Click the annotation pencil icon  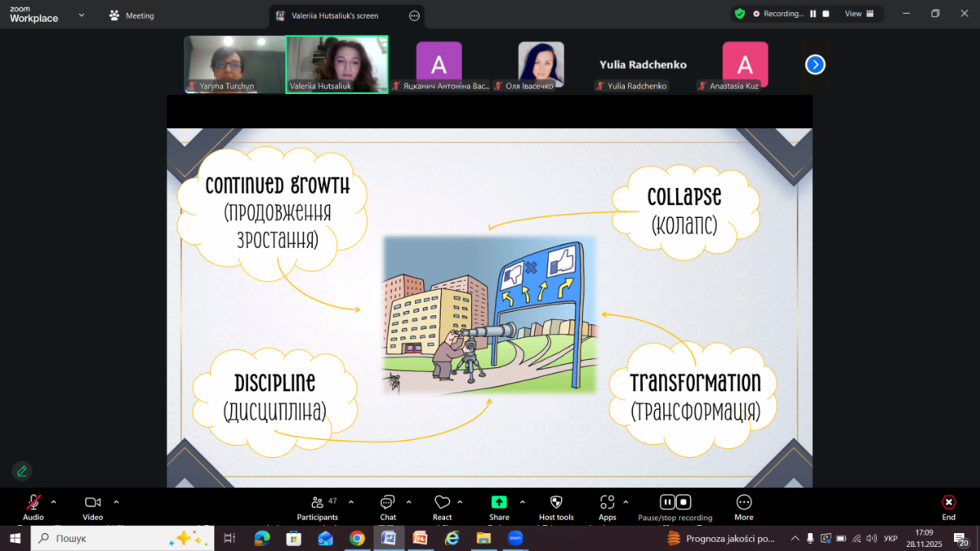tap(22, 471)
